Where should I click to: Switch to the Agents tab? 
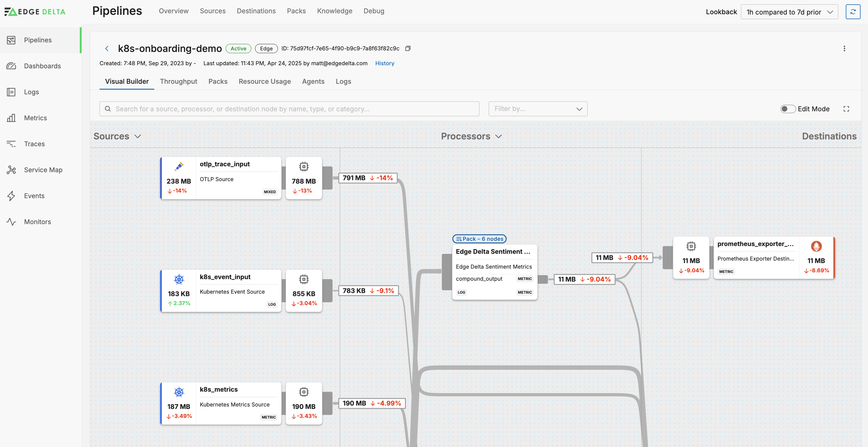click(313, 82)
